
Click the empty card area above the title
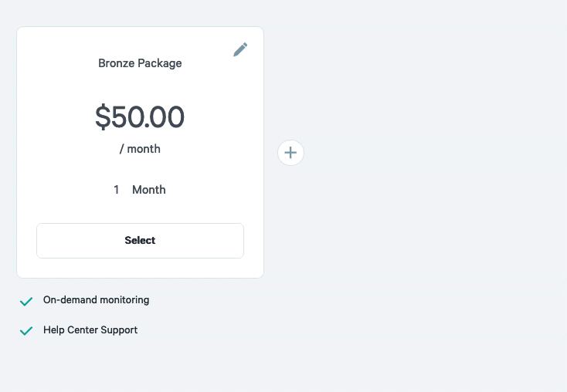click(x=140, y=40)
